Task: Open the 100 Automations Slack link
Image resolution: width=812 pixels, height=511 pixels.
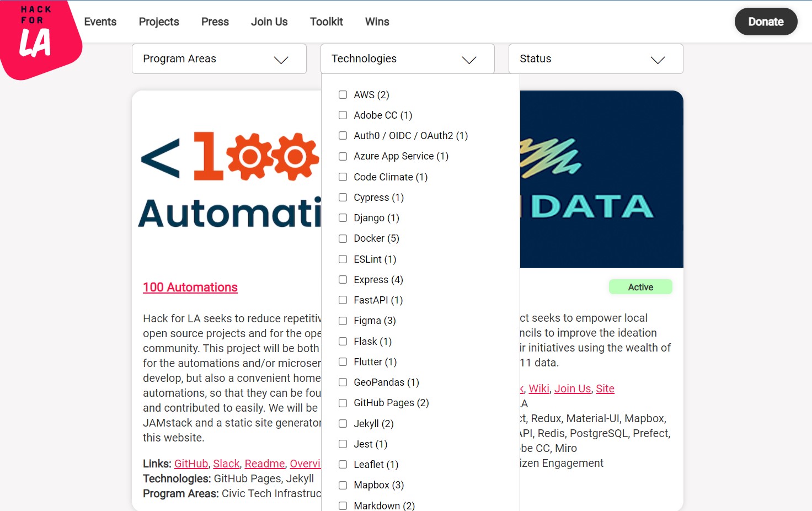Action: pyautogui.click(x=226, y=464)
